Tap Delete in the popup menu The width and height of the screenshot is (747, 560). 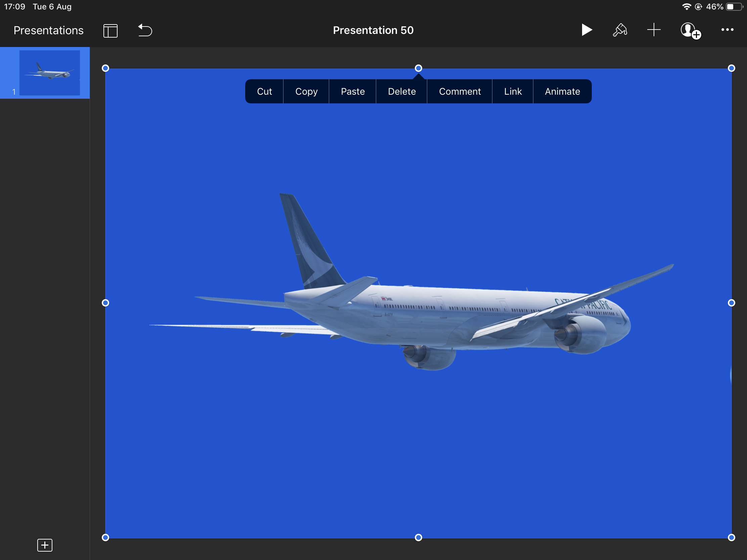pos(401,91)
